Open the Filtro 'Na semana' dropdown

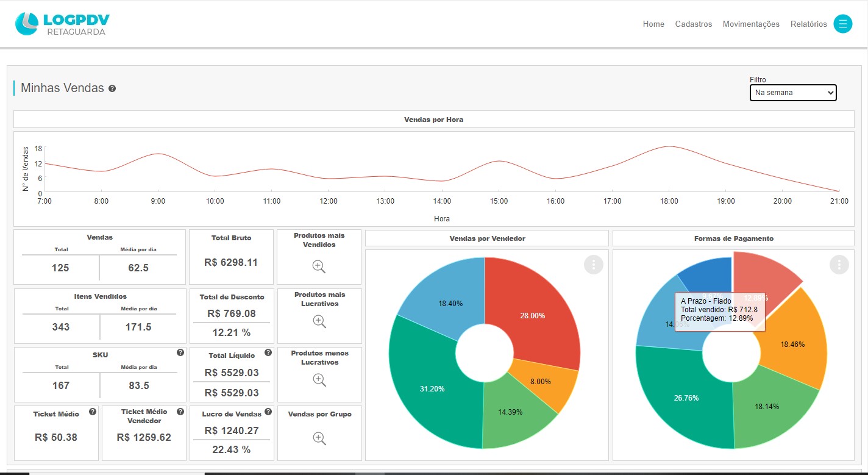click(x=792, y=93)
